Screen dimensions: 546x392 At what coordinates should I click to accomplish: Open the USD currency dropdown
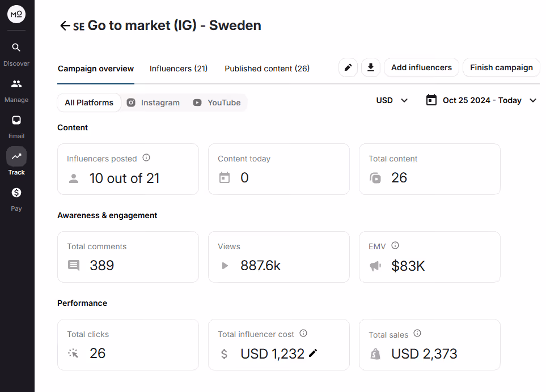coord(392,100)
